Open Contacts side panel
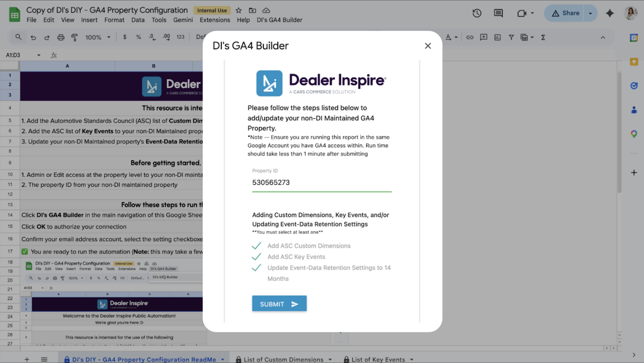The width and height of the screenshot is (644, 363). [x=634, y=110]
